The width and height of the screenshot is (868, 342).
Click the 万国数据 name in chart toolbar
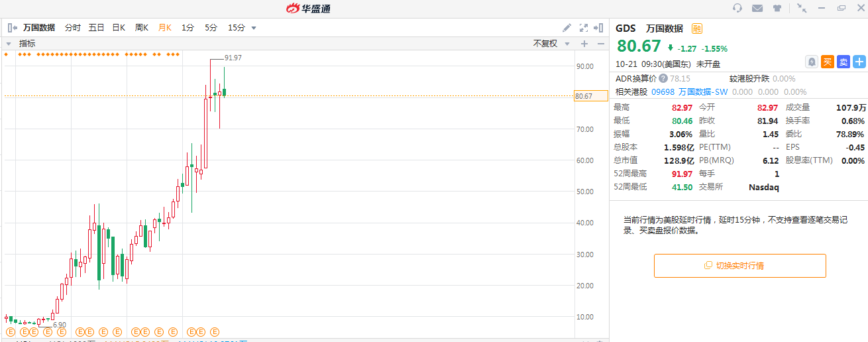tap(39, 28)
